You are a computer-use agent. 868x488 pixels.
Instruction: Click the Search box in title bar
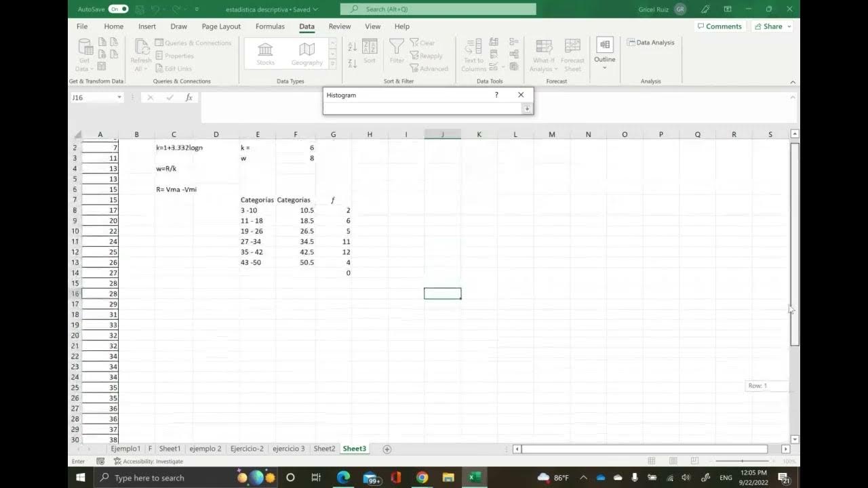click(438, 9)
